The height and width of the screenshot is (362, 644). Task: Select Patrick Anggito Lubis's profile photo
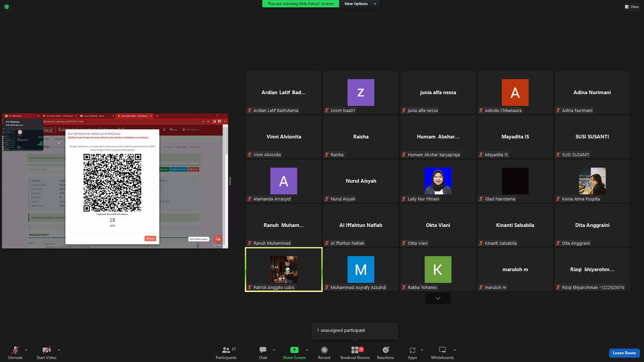(283, 269)
